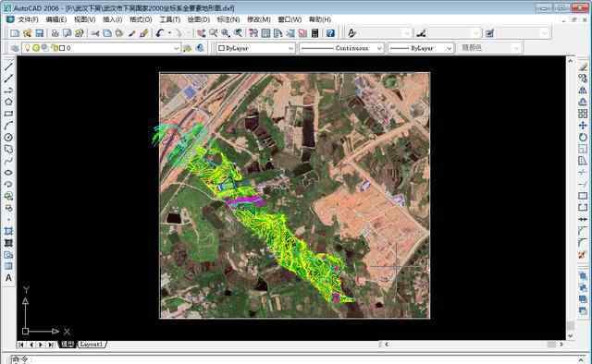Click the Save icon in toolbar
Viewport: 592px width, 364px height.
tap(39, 33)
